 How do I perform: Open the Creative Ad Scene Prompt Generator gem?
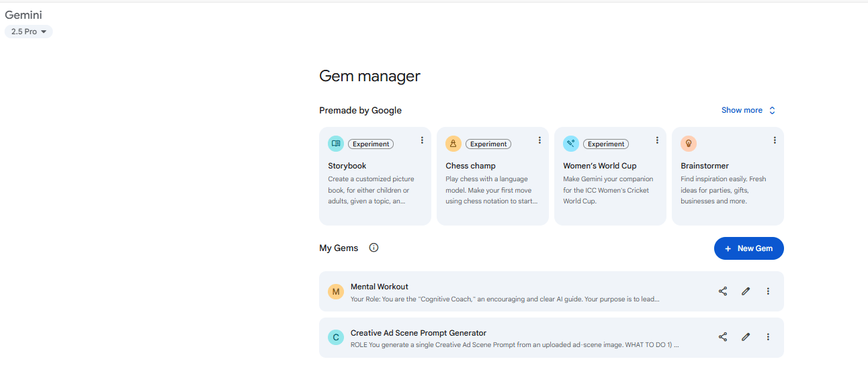(x=552, y=338)
